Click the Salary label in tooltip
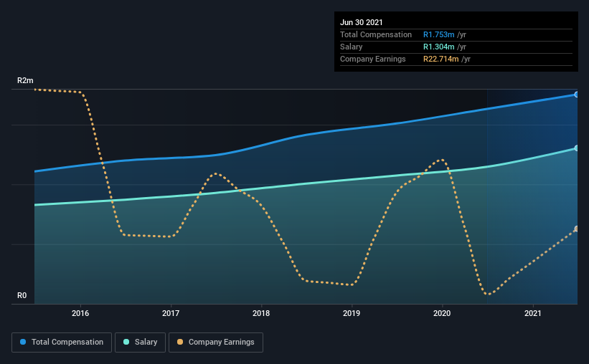Image resolution: width=589 pixels, height=364 pixels. [352, 47]
